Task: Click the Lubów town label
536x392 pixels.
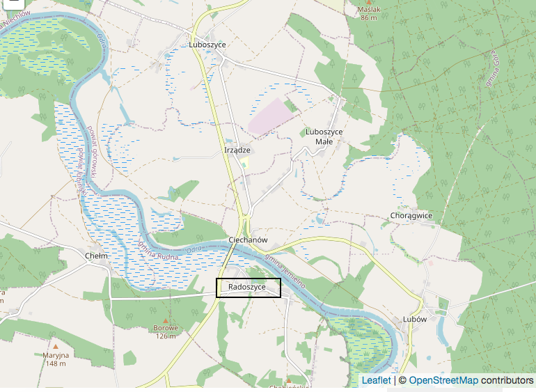Action: pyautogui.click(x=415, y=319)
